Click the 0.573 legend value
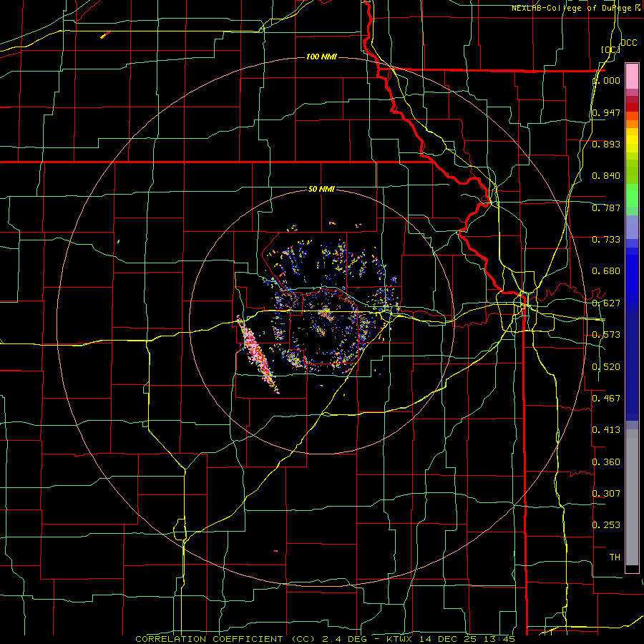This screenshot has width=644, height=644. [606, 335]
